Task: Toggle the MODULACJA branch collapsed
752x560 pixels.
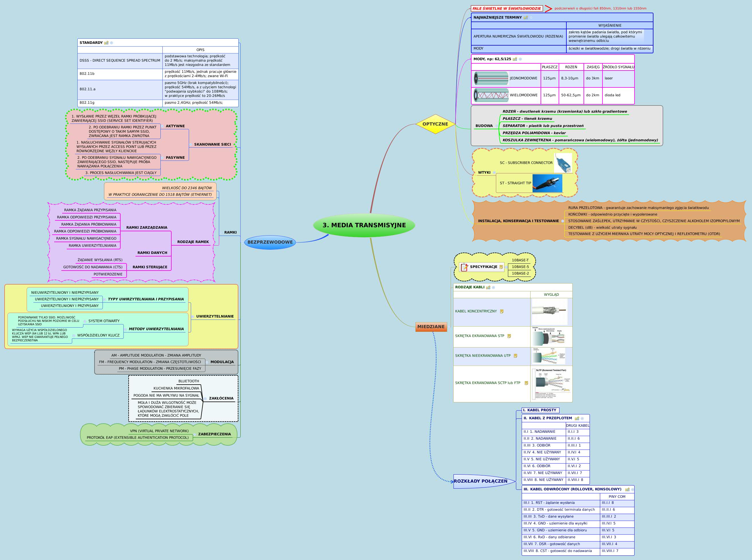Action: pos(207,362)
